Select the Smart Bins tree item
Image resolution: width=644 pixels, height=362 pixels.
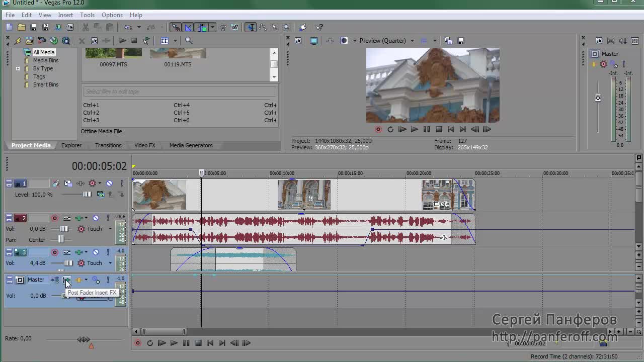coord(46,84)
